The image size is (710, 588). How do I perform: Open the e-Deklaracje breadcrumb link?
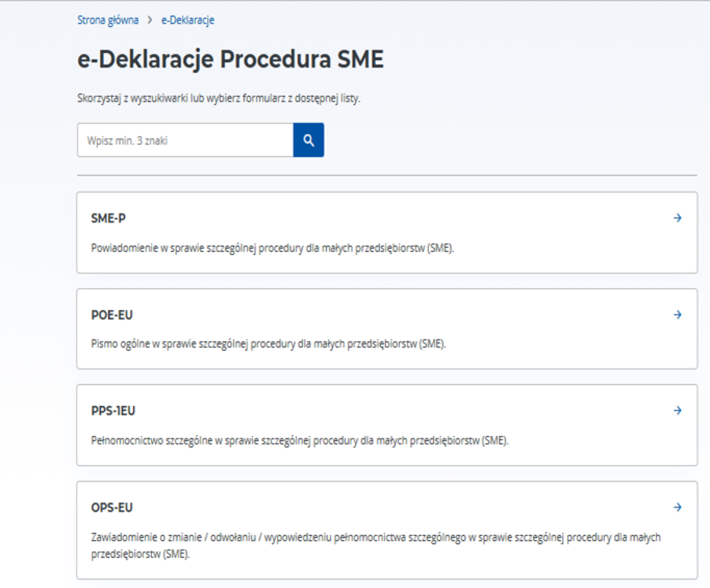coord(188,20)
